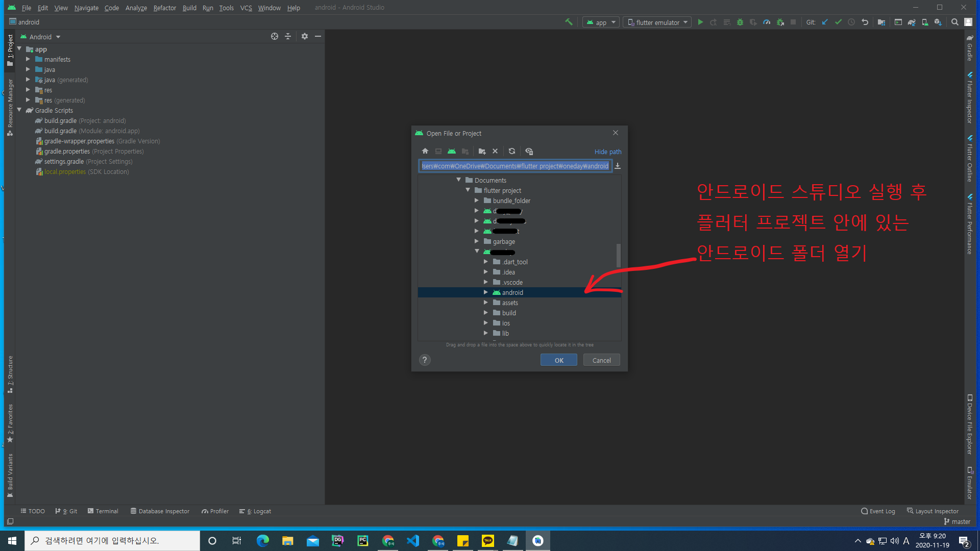
Task: Open the Refactor menu
Action: pyautogui.click(x=164, y=8)
